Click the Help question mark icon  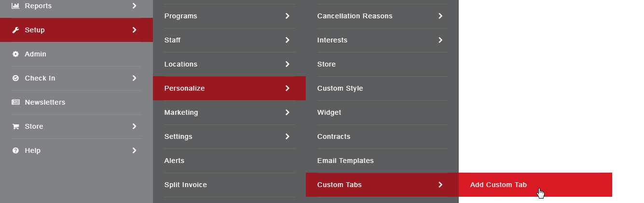pyautogui.click(x=15, y=150)
